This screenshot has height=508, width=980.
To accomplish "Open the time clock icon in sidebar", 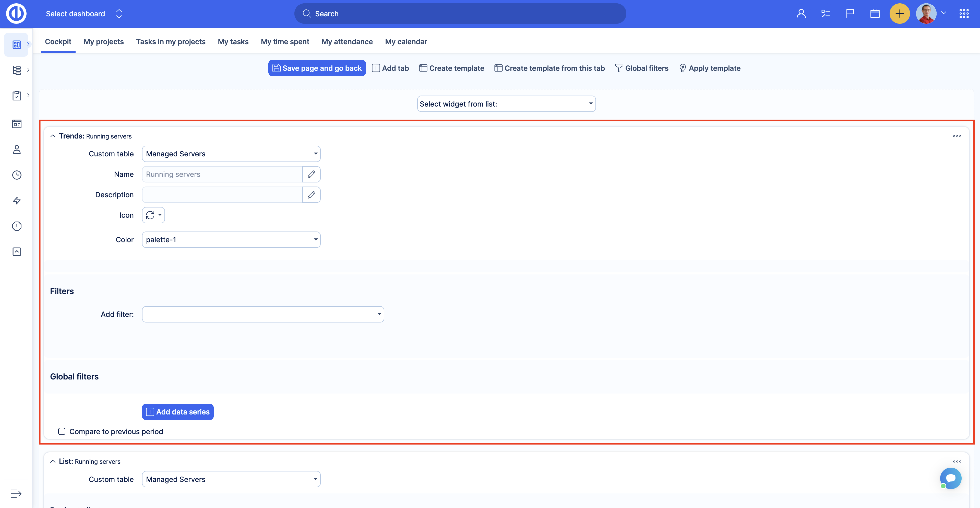I will [17, 175].
